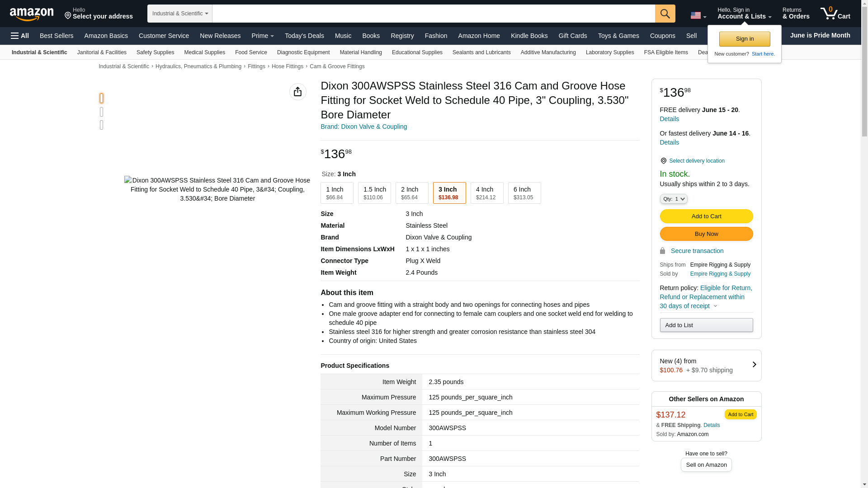The width and height of the screenshot is (868, 488).
Task: Click the Buy Now button
Action: (706, 234)
